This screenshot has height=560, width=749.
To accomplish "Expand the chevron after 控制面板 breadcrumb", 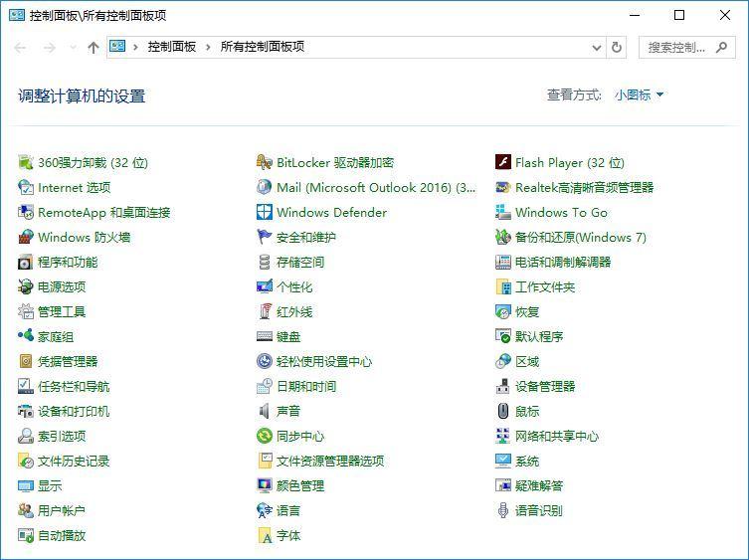I will (x=208, y=47).
